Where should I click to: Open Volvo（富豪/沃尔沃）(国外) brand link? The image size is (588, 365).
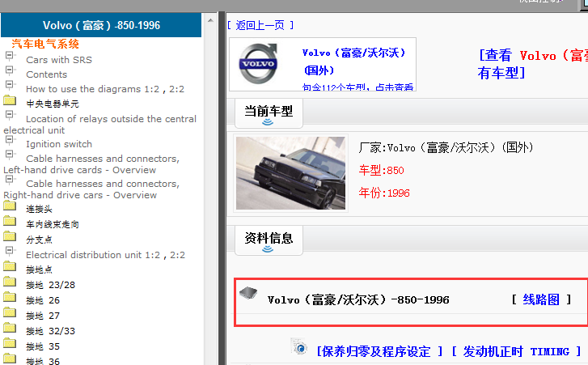tap(354, 62)
